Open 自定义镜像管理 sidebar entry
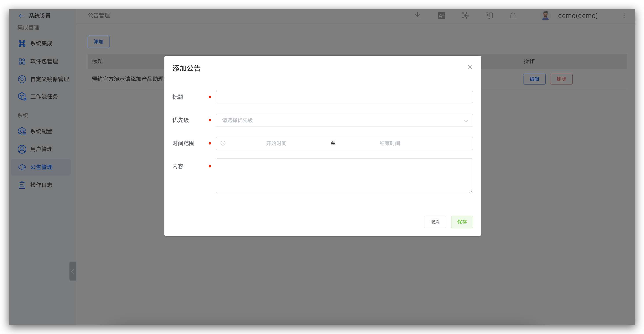Viewport: 644px width, 334px height. click(49, 79)
